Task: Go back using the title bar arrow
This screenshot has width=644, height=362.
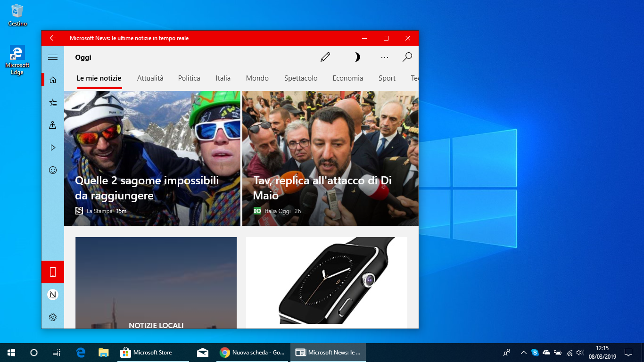Action: (52, 38)
